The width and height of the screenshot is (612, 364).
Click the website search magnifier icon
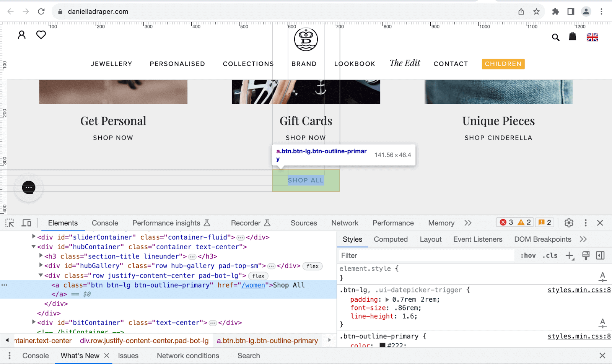pyautogui.click(x=555, y=37)
